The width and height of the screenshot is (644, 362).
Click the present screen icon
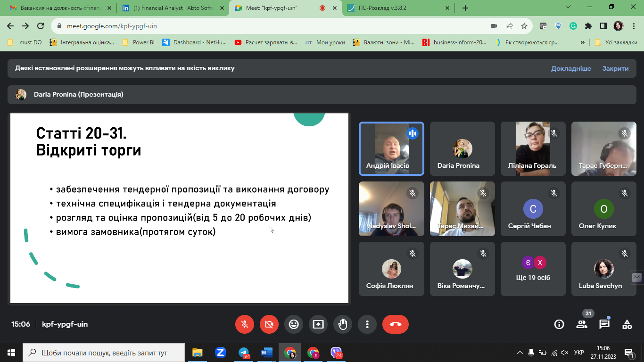tap(318, 324)
